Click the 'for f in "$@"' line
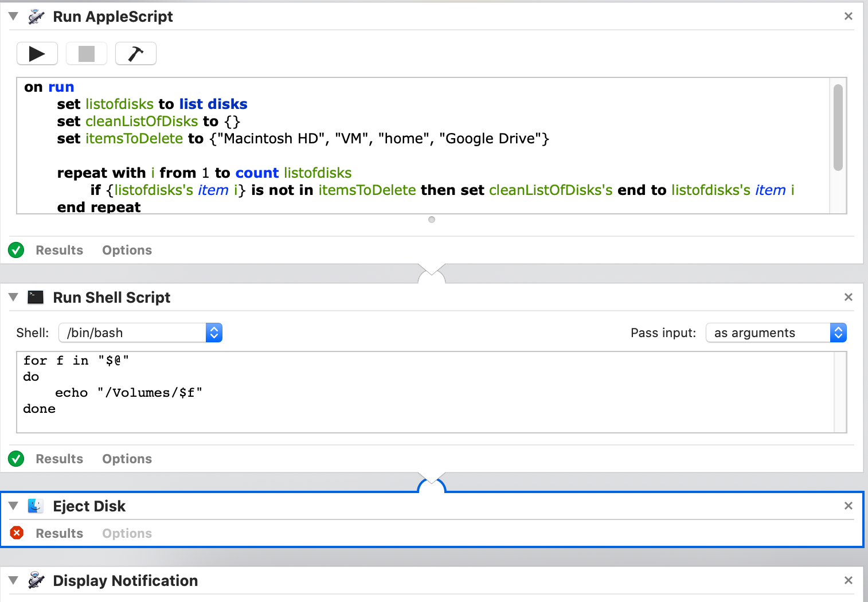 pyautogui.click(x=76, y=361)
